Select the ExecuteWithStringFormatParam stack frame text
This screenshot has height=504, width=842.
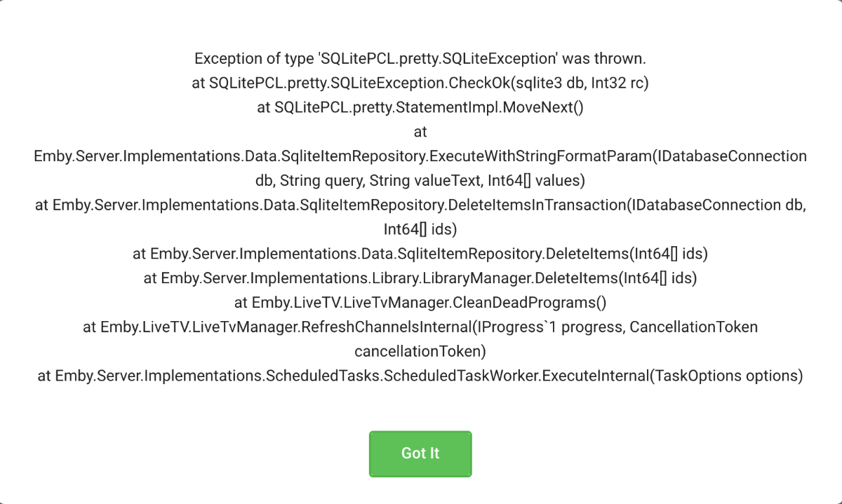coord(420,156)
